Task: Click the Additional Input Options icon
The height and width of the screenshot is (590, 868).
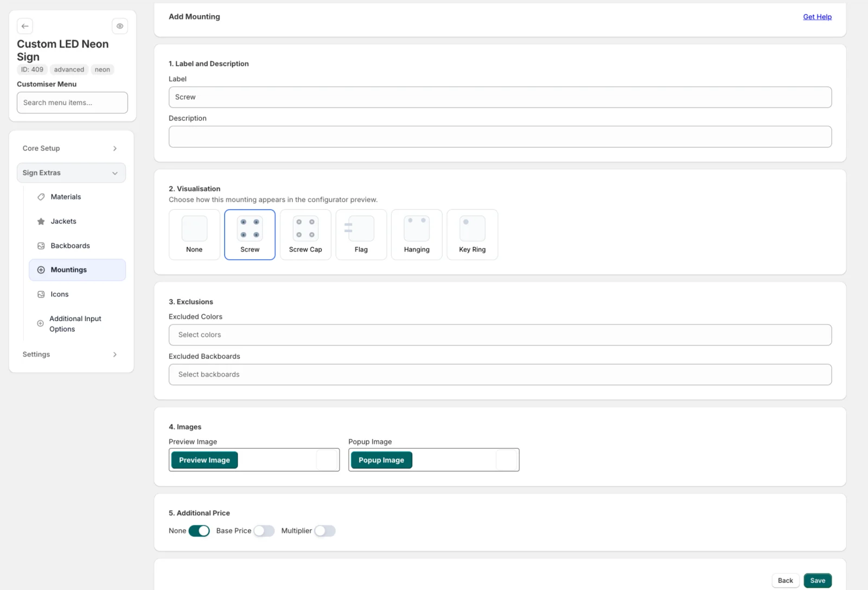Action: pos(40,324)
